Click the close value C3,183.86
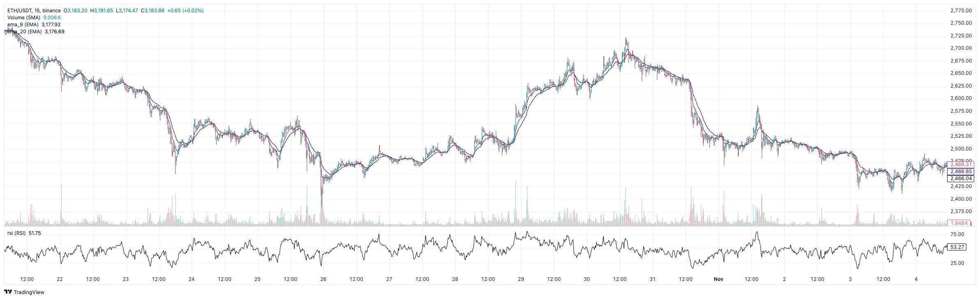980x299 pixels. click(x=153, y=11)
